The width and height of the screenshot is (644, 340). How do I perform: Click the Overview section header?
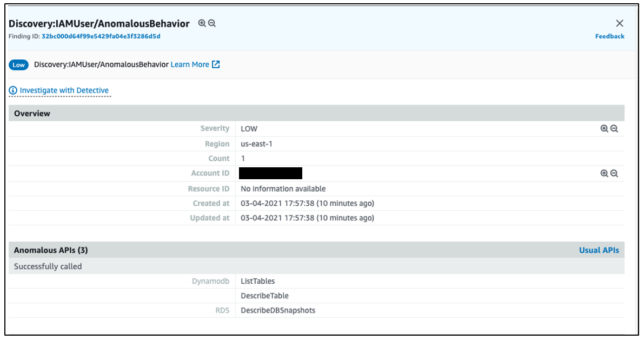(31, 113)
